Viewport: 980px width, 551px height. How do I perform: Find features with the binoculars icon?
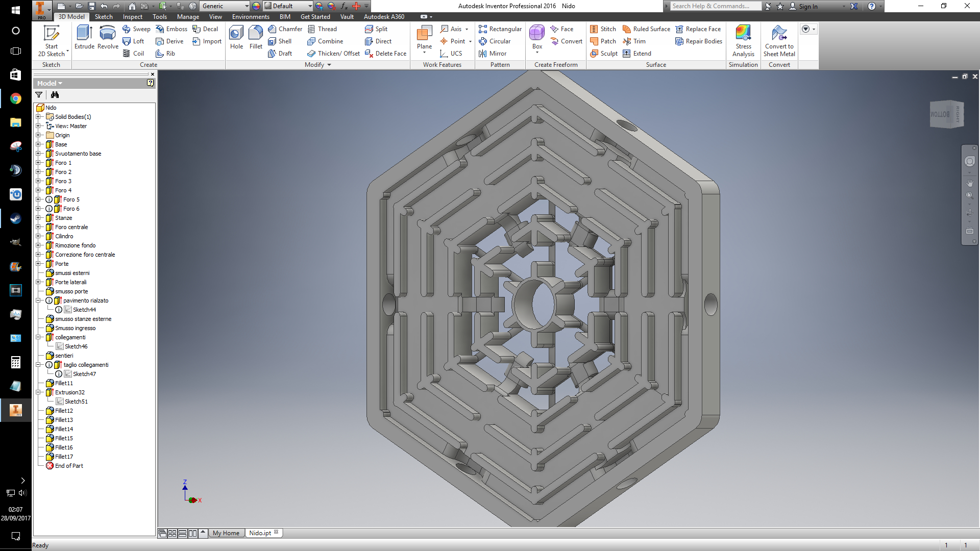point(55,95)
